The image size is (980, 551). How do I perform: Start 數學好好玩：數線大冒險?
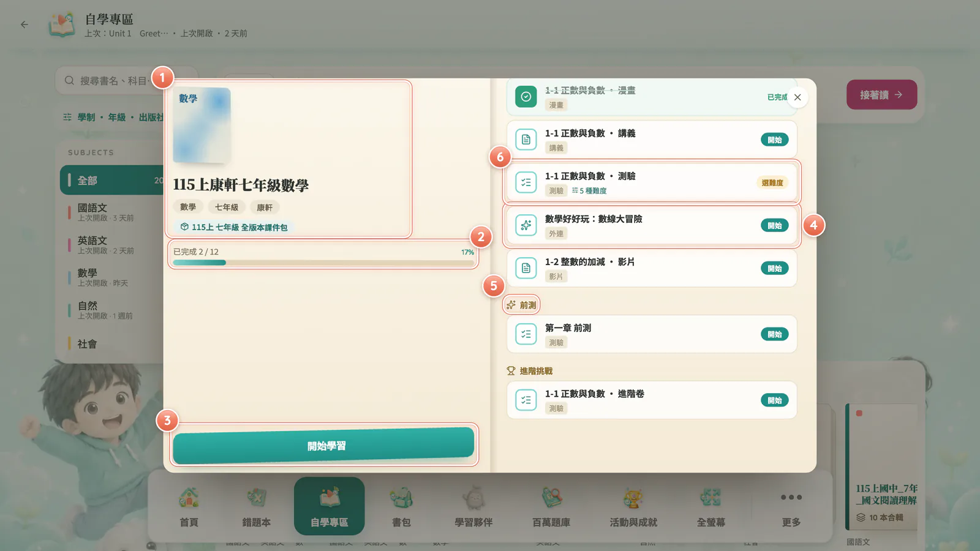click(774, 225)
